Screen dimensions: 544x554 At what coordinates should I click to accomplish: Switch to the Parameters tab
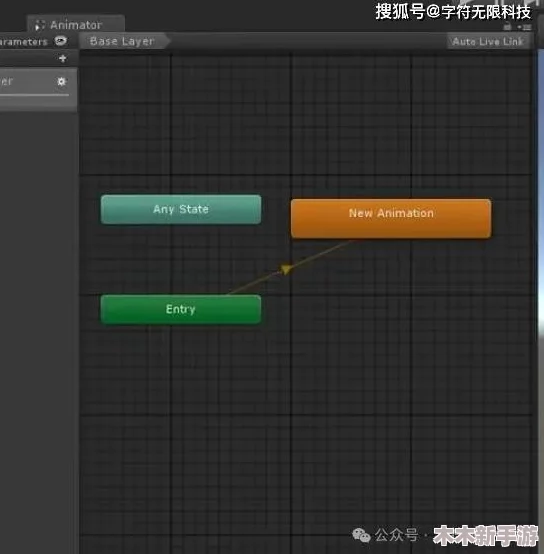[24, 42]
